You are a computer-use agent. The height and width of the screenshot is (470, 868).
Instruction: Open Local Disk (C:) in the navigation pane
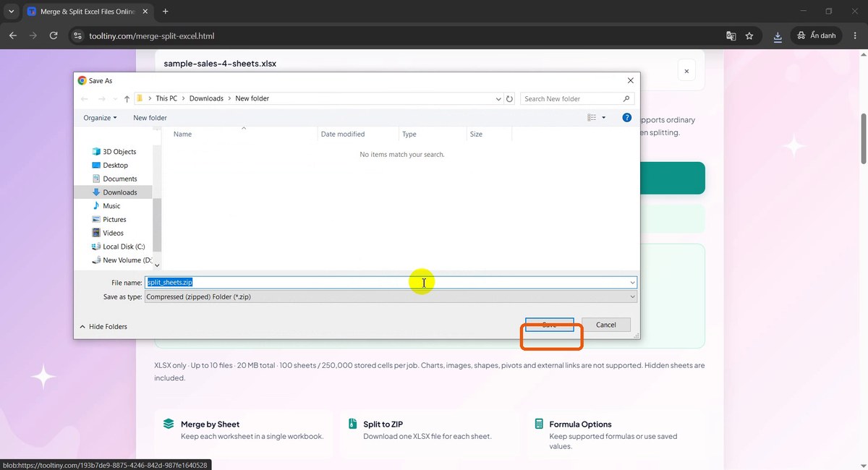point(124,247)
